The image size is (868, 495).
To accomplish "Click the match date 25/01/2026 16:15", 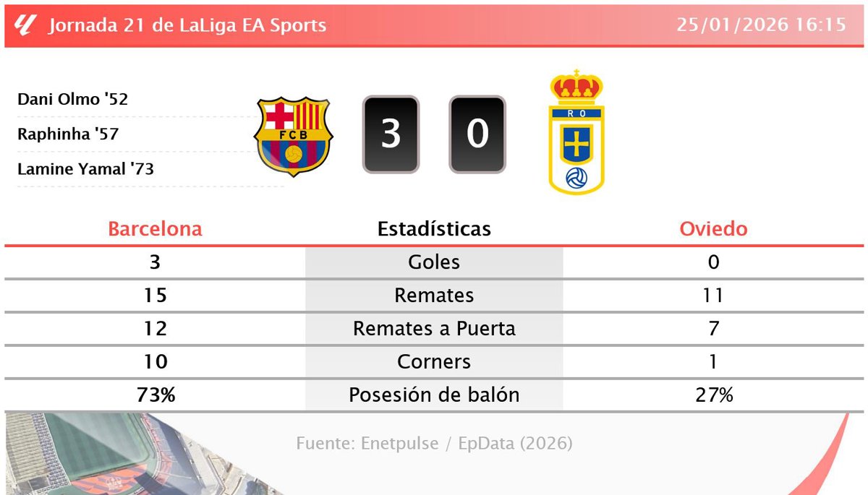I will tap(761, 25).
